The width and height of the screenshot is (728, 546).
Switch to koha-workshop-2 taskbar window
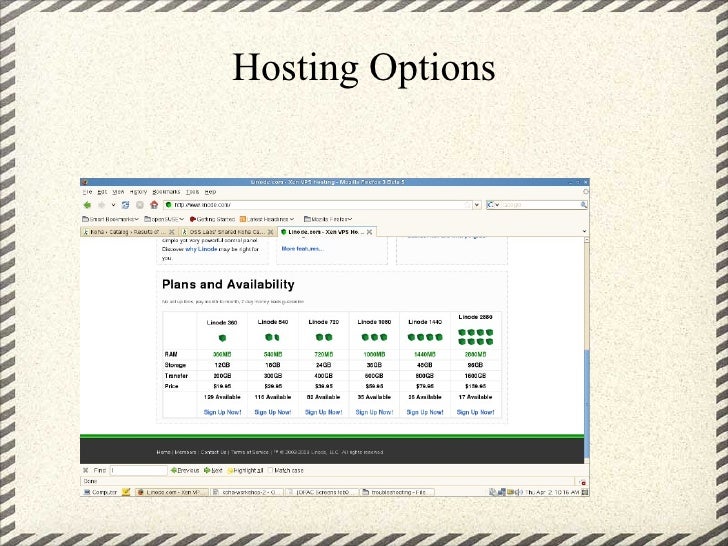[x=247, y=492]
